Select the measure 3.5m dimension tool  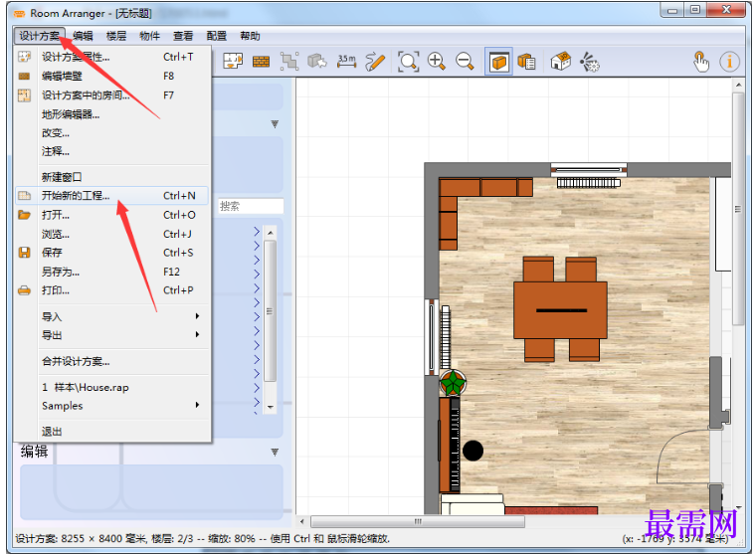pos(346,62)
